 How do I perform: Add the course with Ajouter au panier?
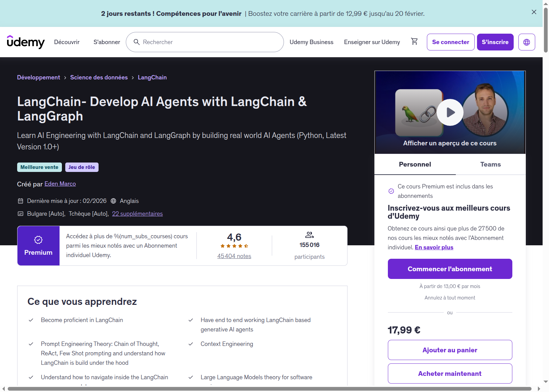point(450,350)
